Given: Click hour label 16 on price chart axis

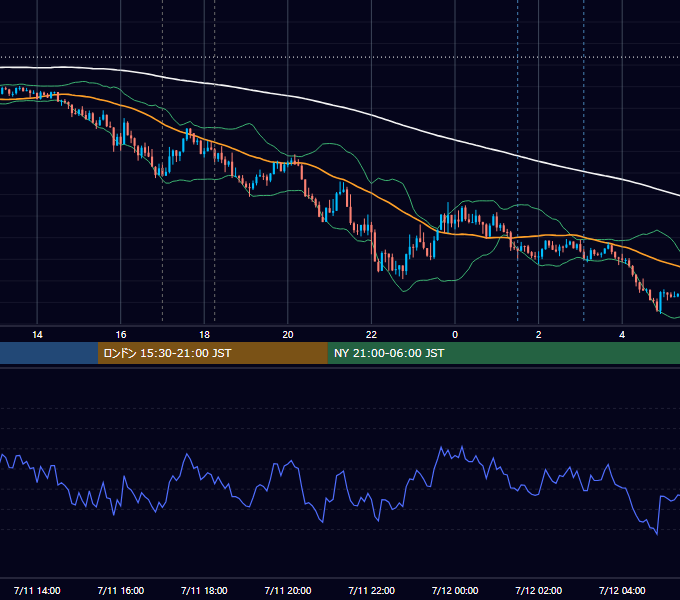Looking at the screenshot, I should (121, 335).
